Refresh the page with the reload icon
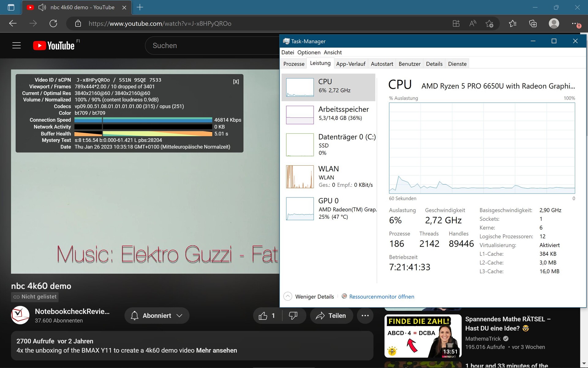Viewport: 588px width, 368px height. pos(53,24)
